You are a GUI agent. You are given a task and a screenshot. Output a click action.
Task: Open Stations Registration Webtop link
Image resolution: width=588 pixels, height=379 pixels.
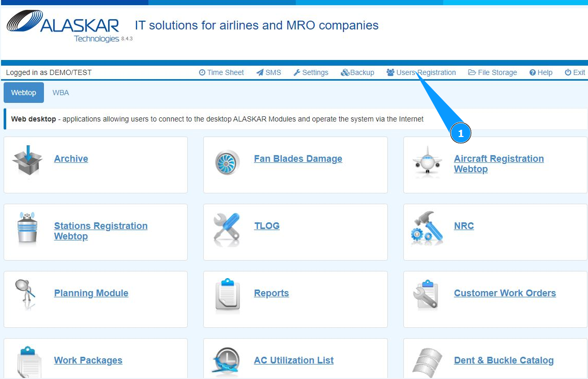(100, 231)
